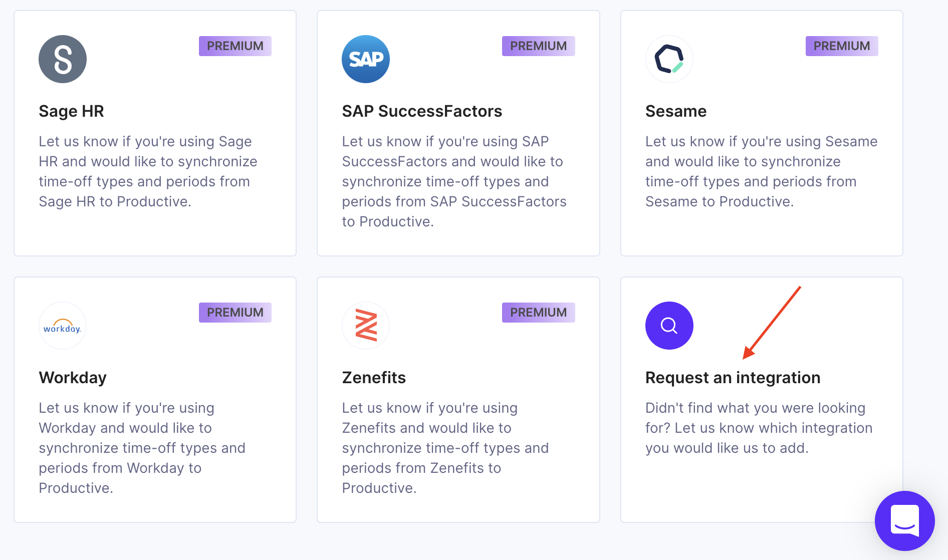Screen dimensions: 948x560
Task: Select the Request an integration heading
Action: 733,378
